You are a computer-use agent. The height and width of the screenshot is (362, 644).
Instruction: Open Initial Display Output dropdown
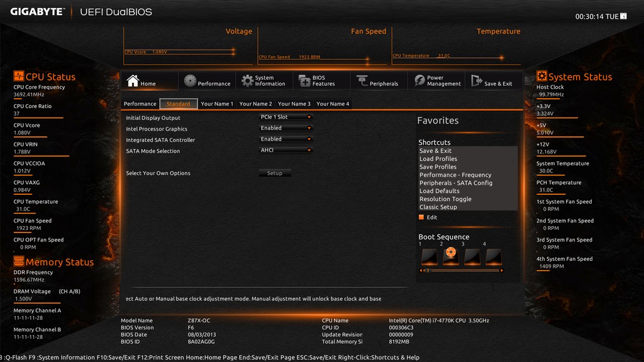click(x=286, y=117)
